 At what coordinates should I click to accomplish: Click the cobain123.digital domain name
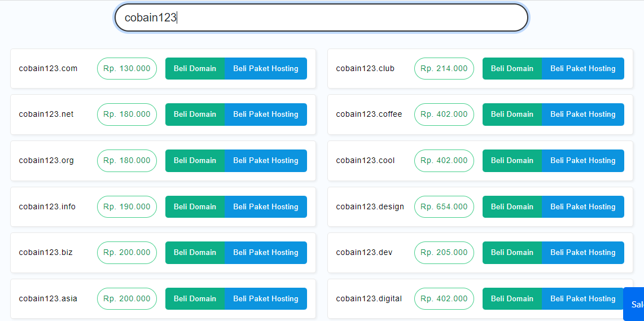click(369, 299)
